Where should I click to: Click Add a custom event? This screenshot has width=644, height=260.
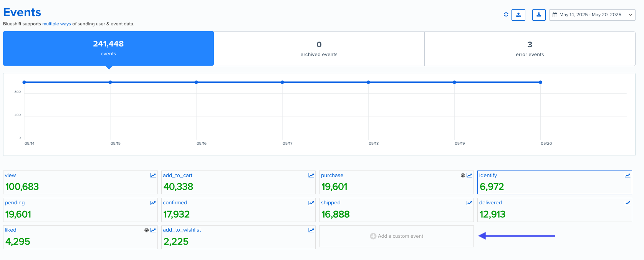point(396,236)
